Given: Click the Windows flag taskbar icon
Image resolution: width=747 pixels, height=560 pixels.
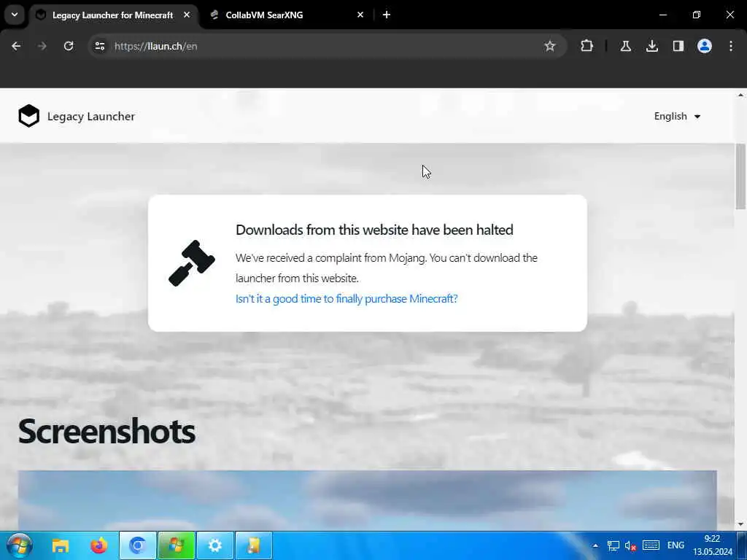Looking at the screenshot, I should tap(177, 545).
